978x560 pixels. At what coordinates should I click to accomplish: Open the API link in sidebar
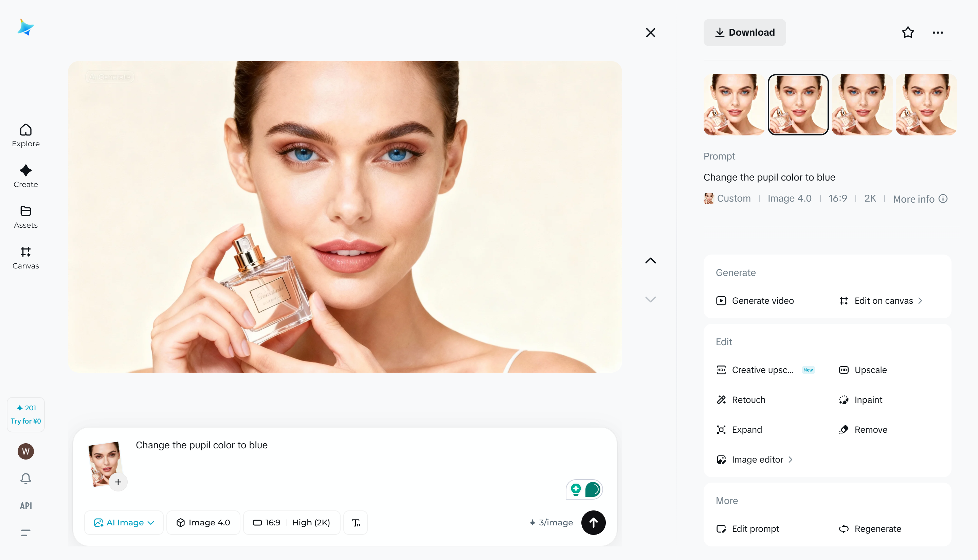coord(26,506)
